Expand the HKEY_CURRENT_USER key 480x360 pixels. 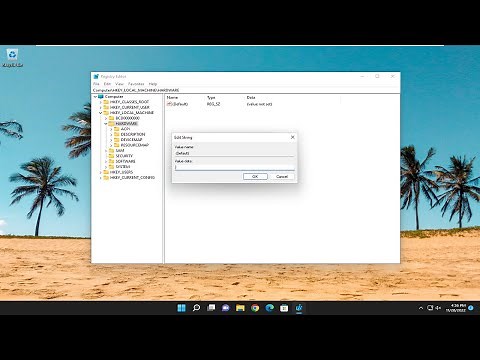click(x=101, y=107)
